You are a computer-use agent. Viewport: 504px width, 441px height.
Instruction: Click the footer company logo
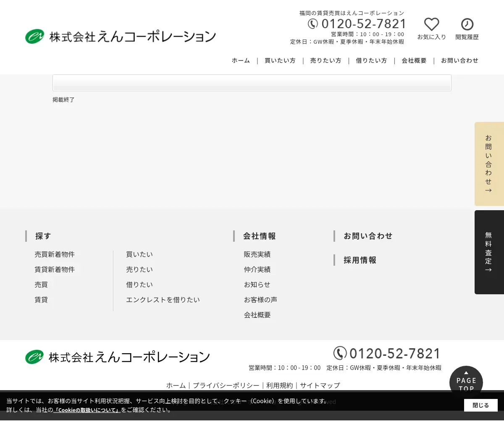click(x=118, y=357)
